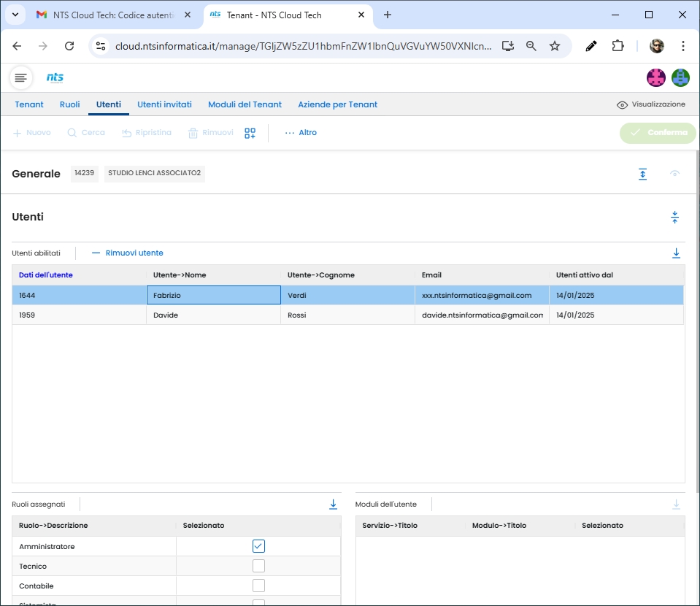Select the Davide Rossi user row
Image resolution: width=700 pixels, height=606 pixels.
219,315
